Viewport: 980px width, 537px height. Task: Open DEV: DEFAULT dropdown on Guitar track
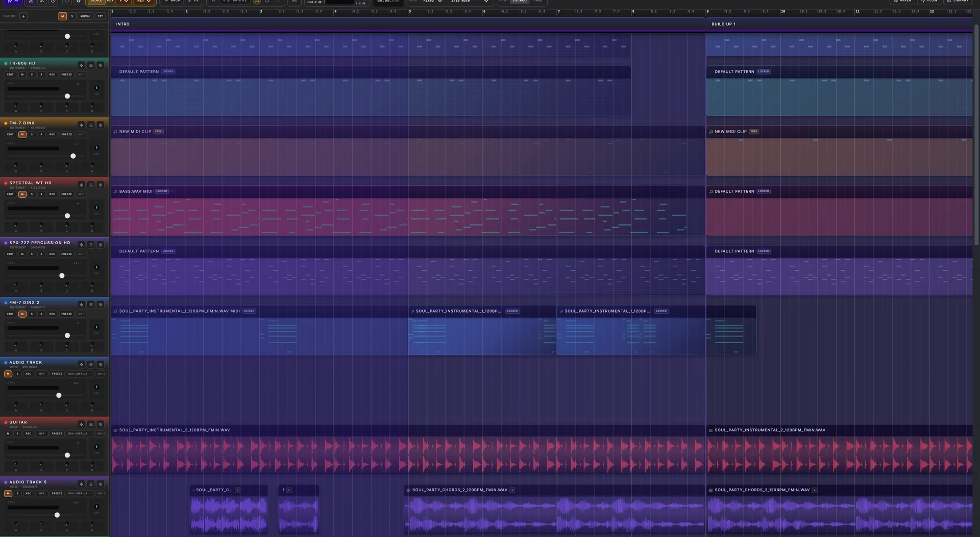point(79,433)
